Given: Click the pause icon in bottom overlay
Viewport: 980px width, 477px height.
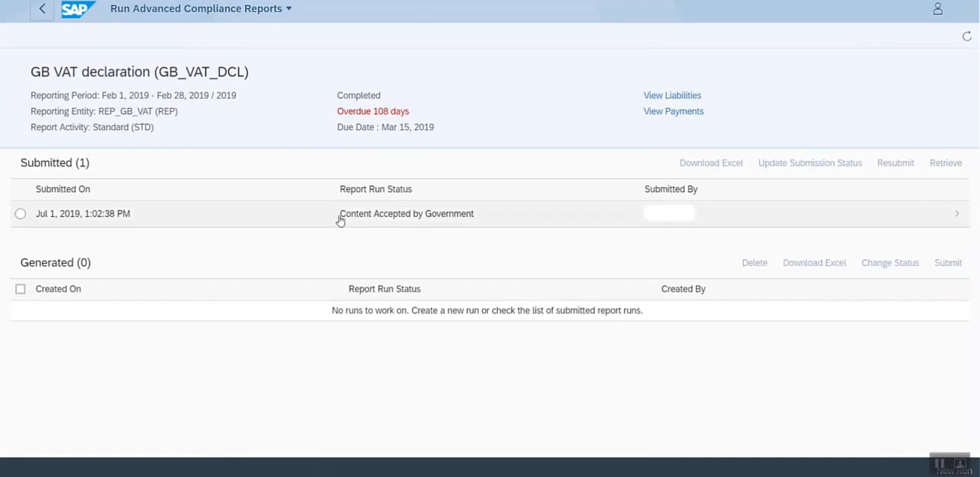Looking at the screenshot, I should (x=939, y=463).
